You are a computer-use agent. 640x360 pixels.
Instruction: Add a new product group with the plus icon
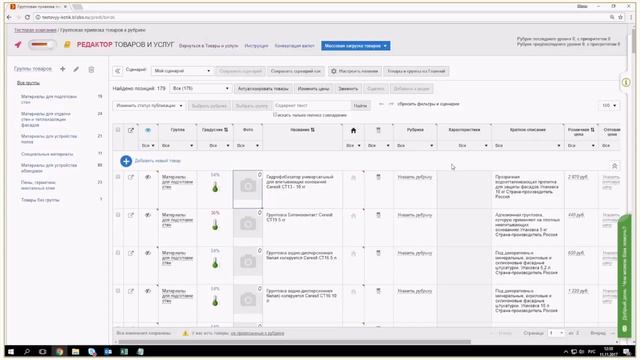click(x=62, y=69)
